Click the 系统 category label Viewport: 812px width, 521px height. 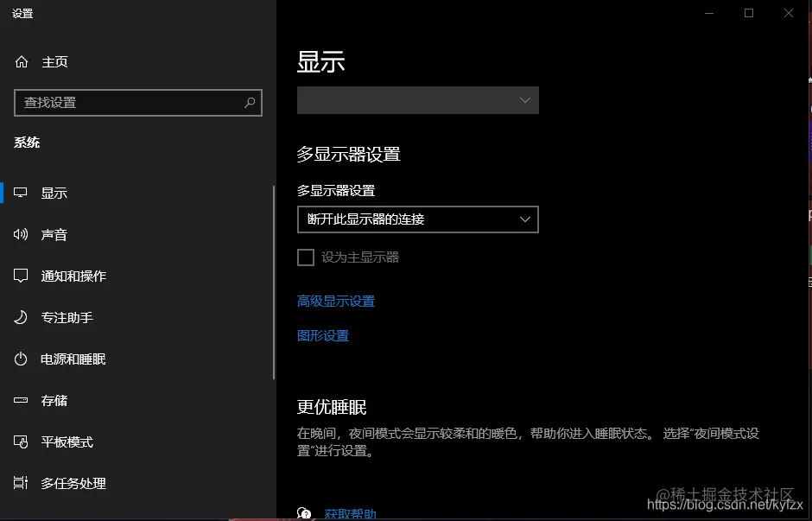(x=27, y=143)
